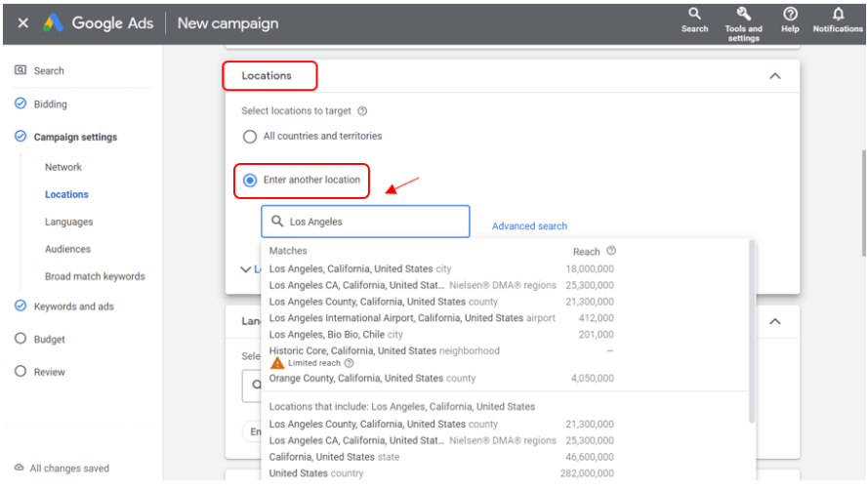Collapse the Locations section chevron
Screen dimensions: 868x490
775,76
